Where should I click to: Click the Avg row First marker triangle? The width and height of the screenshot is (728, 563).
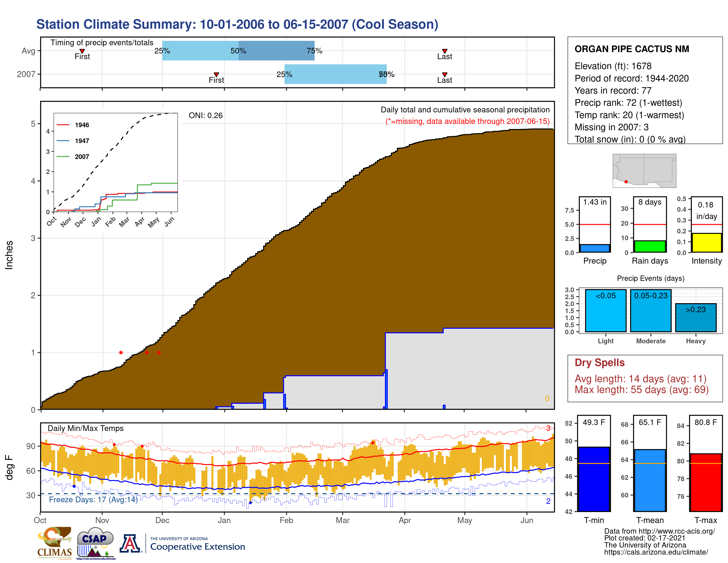click(x=82, y=51)
